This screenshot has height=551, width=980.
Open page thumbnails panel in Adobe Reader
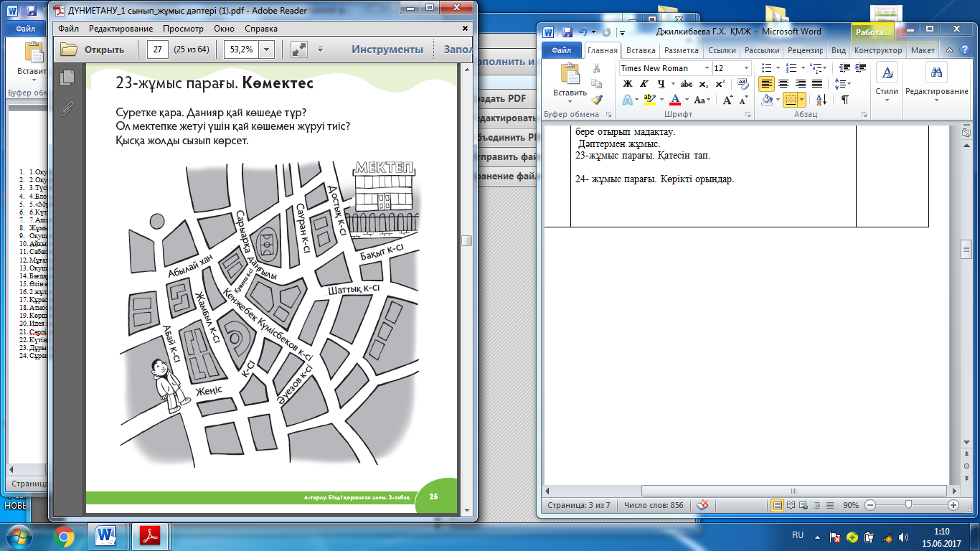click(x=67, y=77)
